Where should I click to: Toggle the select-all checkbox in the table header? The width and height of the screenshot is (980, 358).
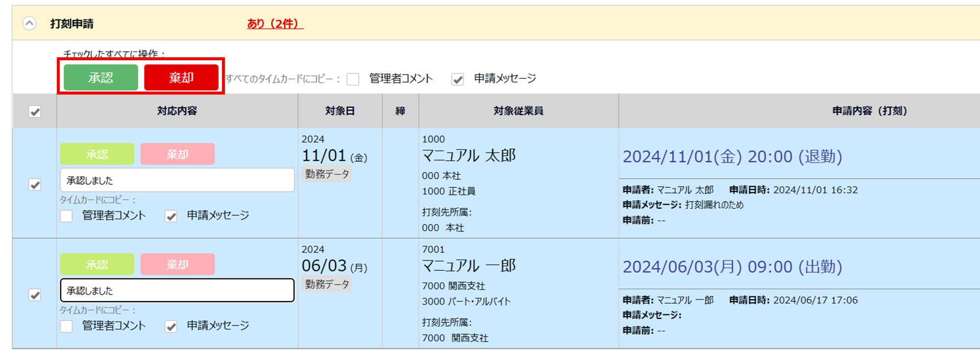35,112
